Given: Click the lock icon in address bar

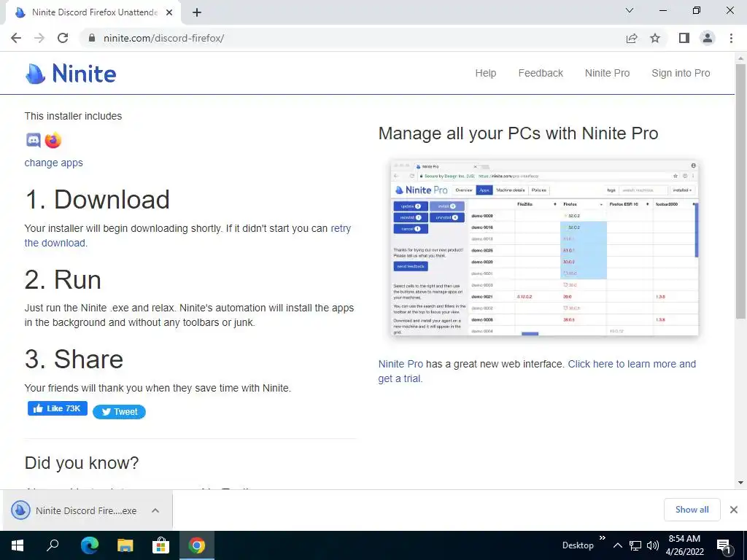Looking at the screenshot, I should pyautogui.click(x=92, y=38).
